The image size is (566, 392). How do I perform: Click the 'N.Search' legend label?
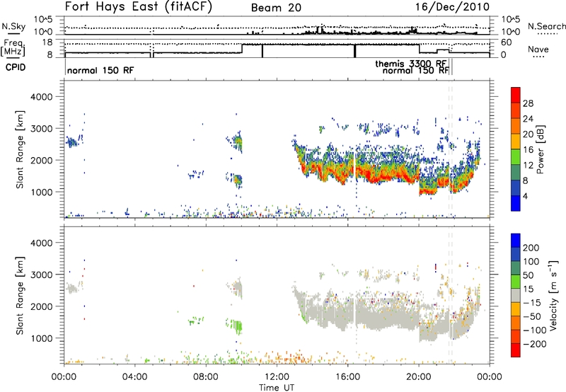pyautogui.click(x=546, y=26)
